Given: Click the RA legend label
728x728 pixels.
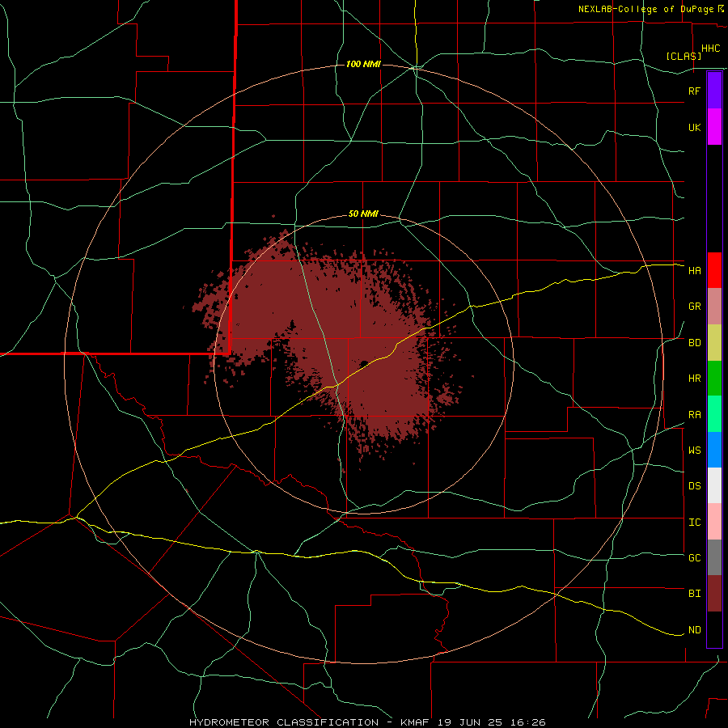Looking at the screenshot, I should coord(694,415).
